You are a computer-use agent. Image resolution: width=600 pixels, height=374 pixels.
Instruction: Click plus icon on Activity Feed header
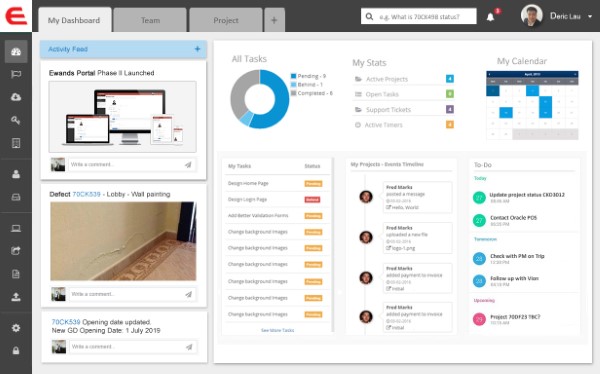[x=197, y=49]
